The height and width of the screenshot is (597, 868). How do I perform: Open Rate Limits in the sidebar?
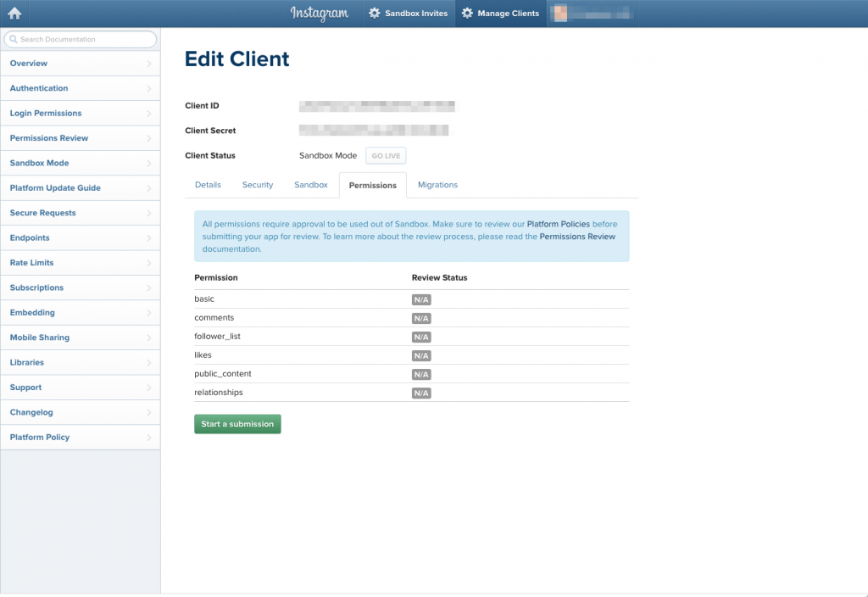point(32,263)
